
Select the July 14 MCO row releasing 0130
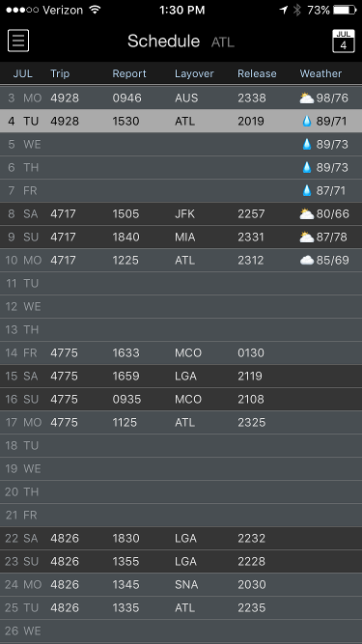pyautogui.click(x=181, y=352)
